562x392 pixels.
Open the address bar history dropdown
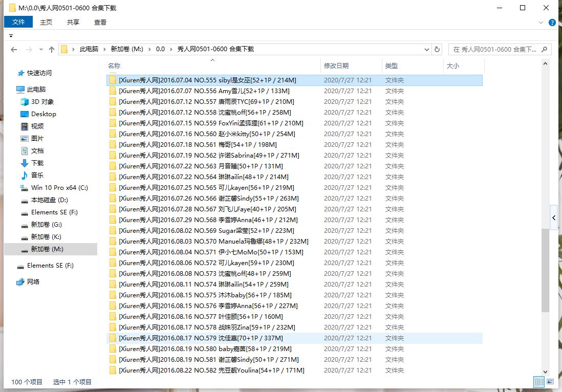click(x=427, y=50)
